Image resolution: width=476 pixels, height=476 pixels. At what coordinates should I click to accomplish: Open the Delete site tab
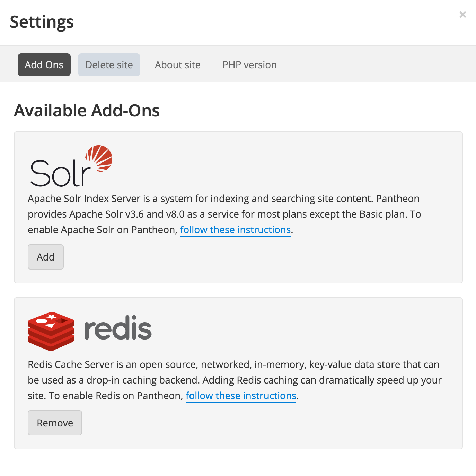coord(109,65)
